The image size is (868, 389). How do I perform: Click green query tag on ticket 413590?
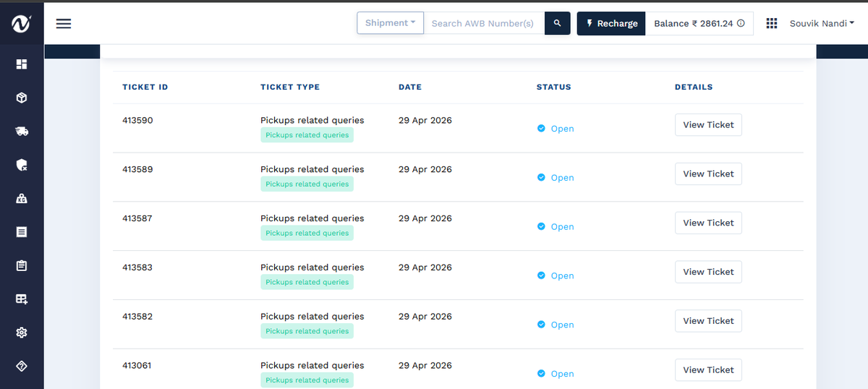pyautogui.click(x=307, y=135)
